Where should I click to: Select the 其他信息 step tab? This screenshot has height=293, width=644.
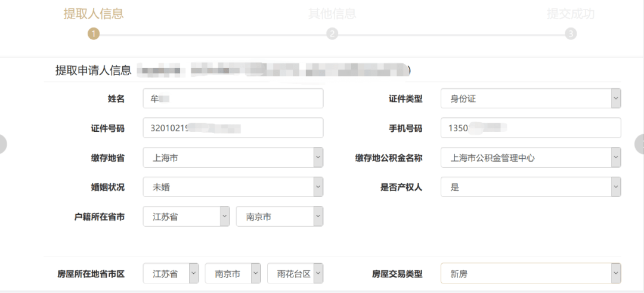(x=332, y=14)
